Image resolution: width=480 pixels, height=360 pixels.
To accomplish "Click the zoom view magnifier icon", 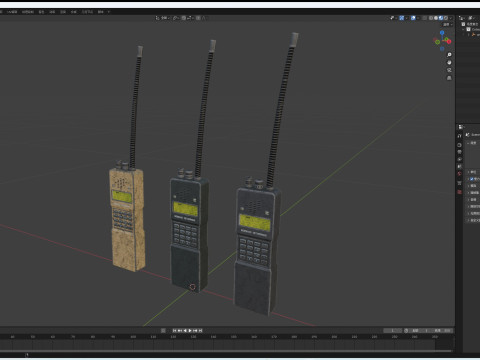I will coord(449,55).
